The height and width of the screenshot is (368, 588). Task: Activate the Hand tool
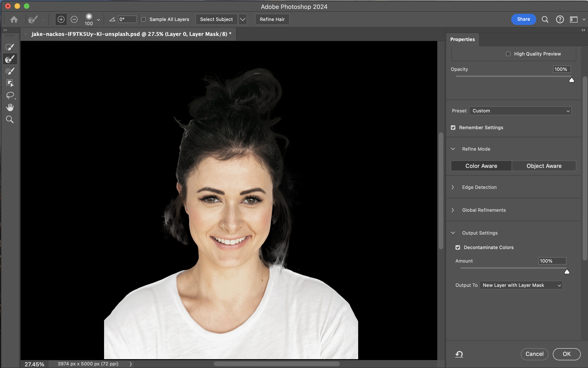(x=10, y=107)
